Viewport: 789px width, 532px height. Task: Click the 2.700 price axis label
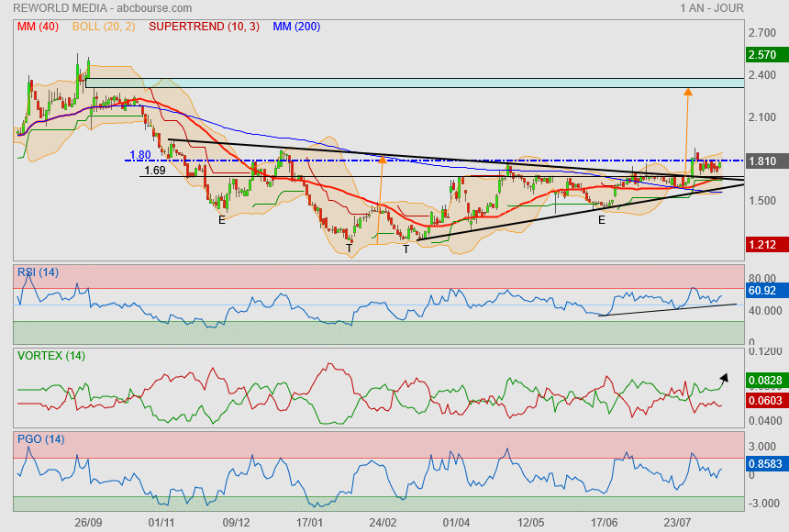point(762,33)
